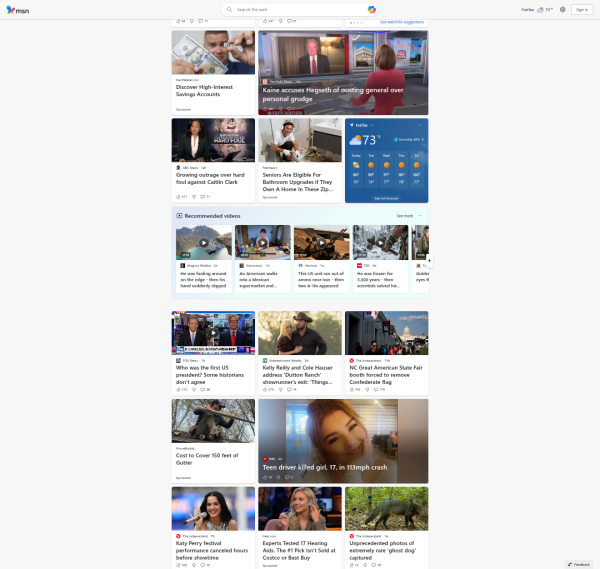The width and height of the screenshot is (600, 569).
Task: Dislike the Teen driver crash article
Action: tap(278, 477)
